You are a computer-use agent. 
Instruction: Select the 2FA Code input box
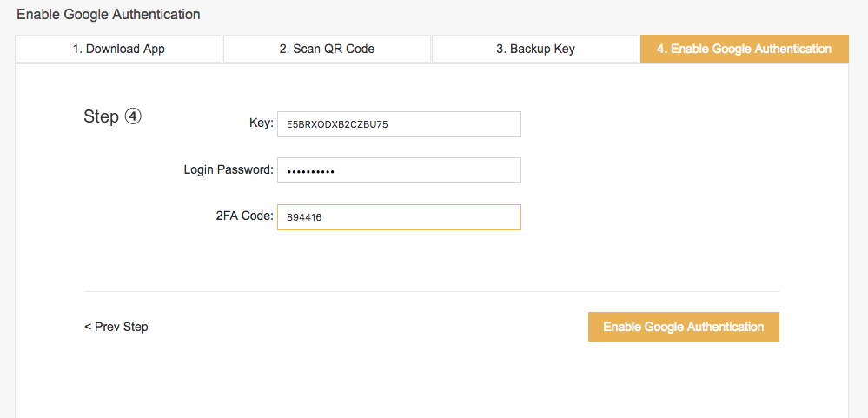[x=399, y=217]
